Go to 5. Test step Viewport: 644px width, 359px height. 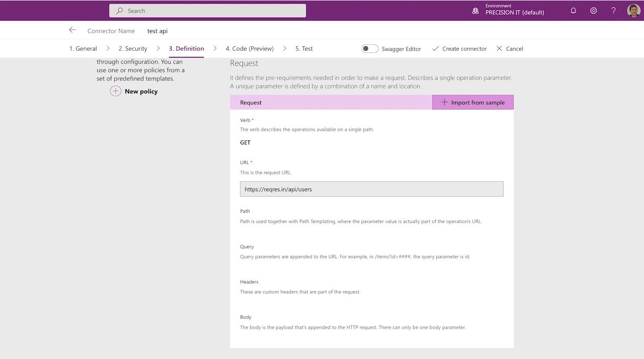pyautogui.click(x=304, y=49)
